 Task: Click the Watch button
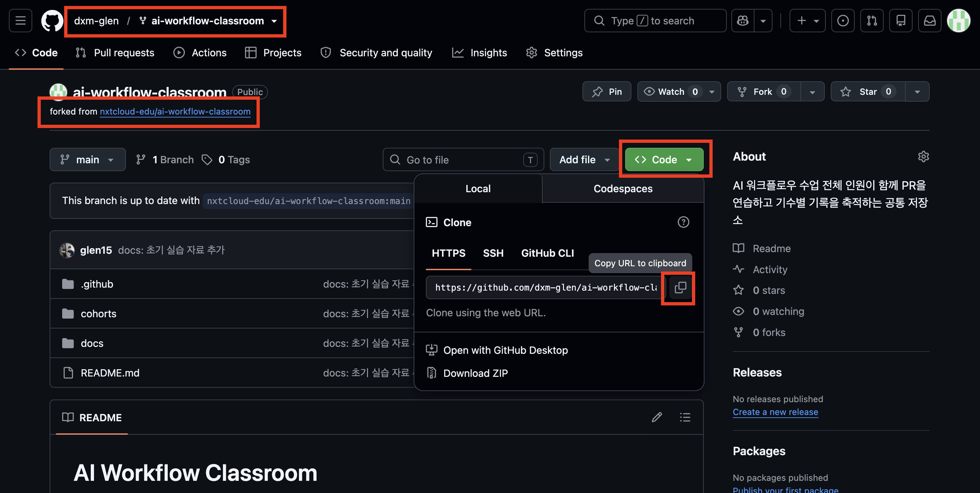pyautogui.click(x=679, y=92)
